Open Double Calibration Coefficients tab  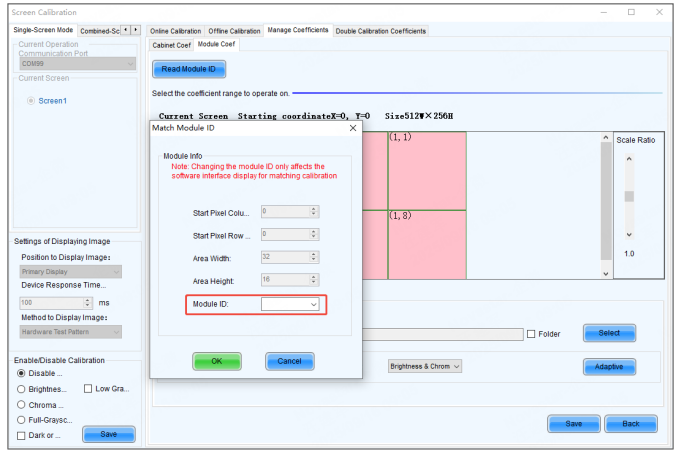(381, 31)
